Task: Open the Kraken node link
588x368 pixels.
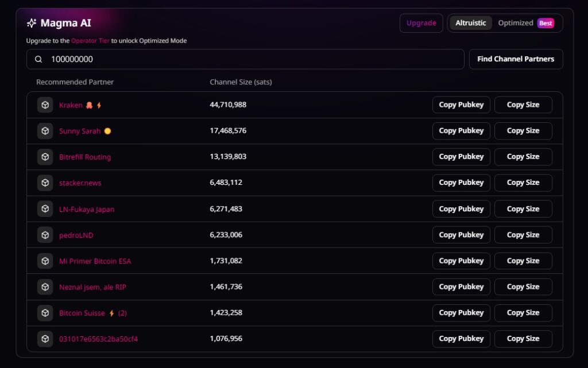Action: click(71, 105)
